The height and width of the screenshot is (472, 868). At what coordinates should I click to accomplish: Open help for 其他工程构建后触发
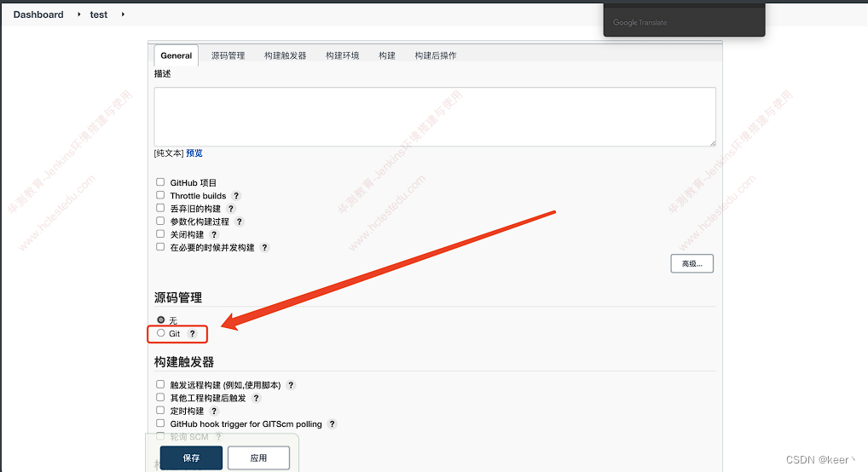[256, 398]
